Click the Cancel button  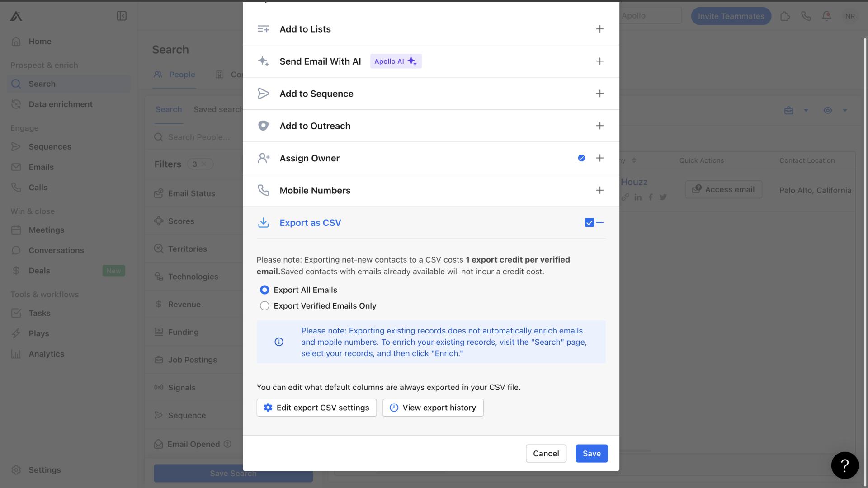546,454
